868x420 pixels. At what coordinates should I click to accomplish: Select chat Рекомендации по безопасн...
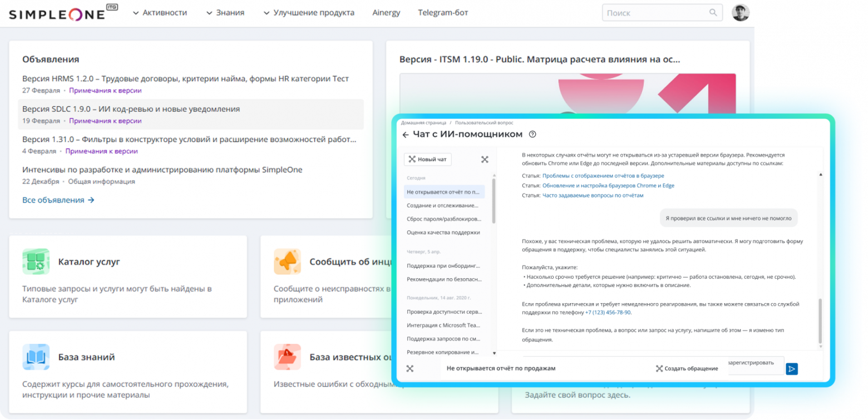pos(444,279)
